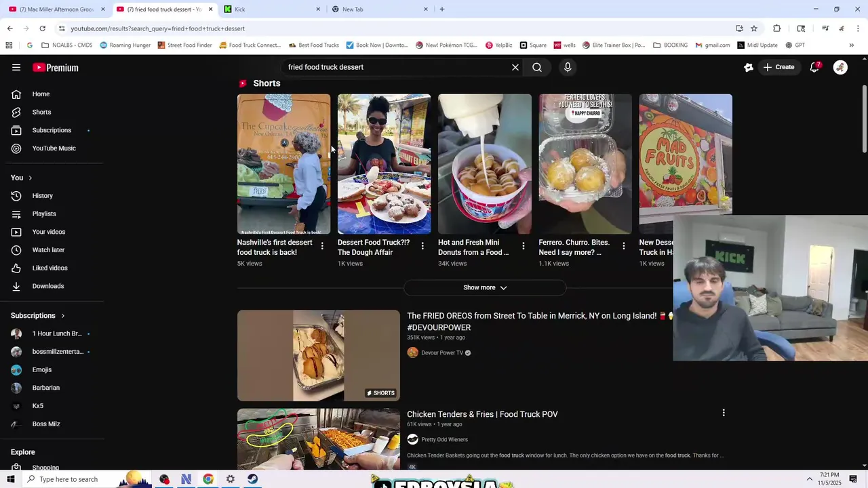Open Chicken Tenders & Fries video title
Viewport: 868px width, 488px height.
point(482,414)
